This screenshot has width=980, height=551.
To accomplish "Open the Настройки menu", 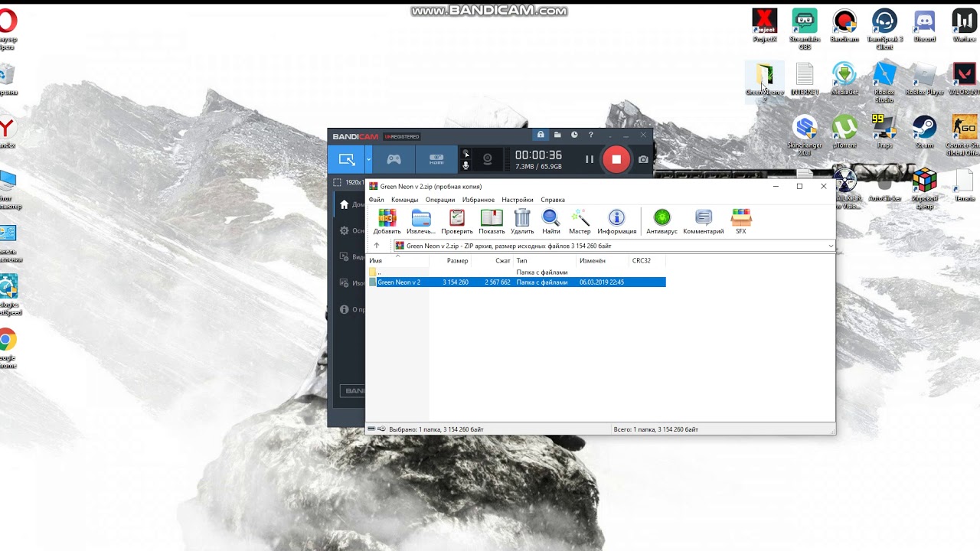I will (x=518, y=200).
